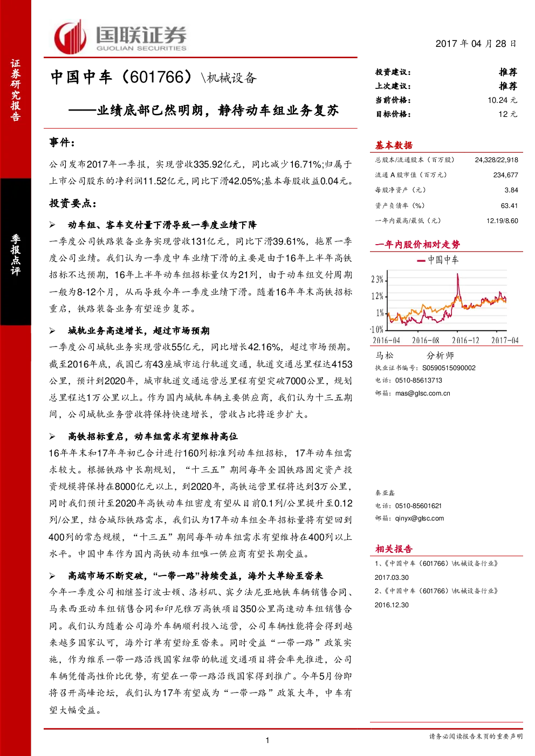Screen dimensions: 535x756
Task: Click the subtitle 业绩底部已然明朗，静待动车组业务复苏
Action: (x=217, y=110)
